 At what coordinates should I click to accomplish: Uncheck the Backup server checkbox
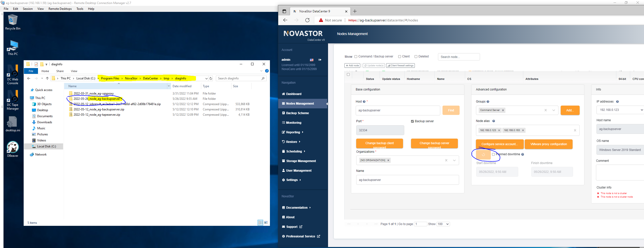click(x=412, y=121)
